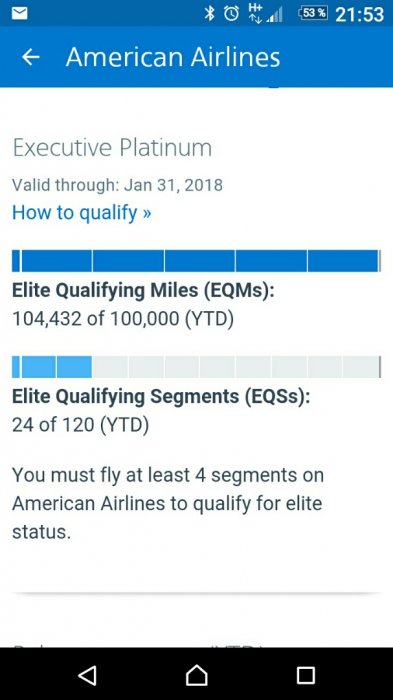
Task: Tap the Android home button
Action: click(196, 675)
